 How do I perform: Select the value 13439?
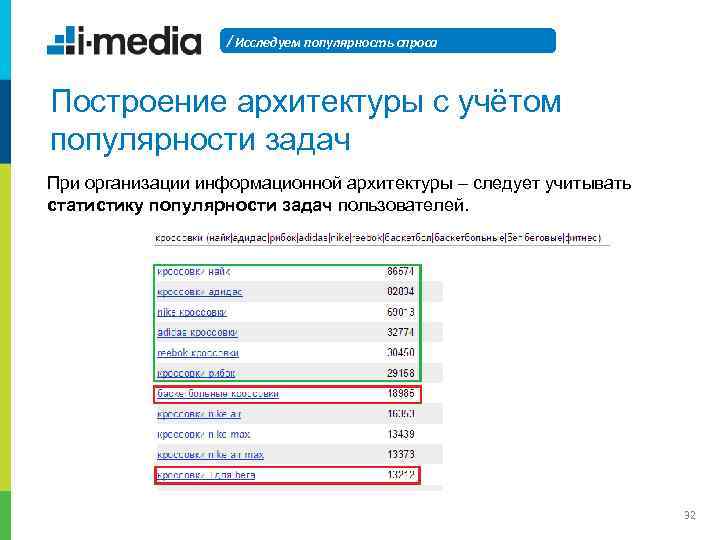click(400, 434)
